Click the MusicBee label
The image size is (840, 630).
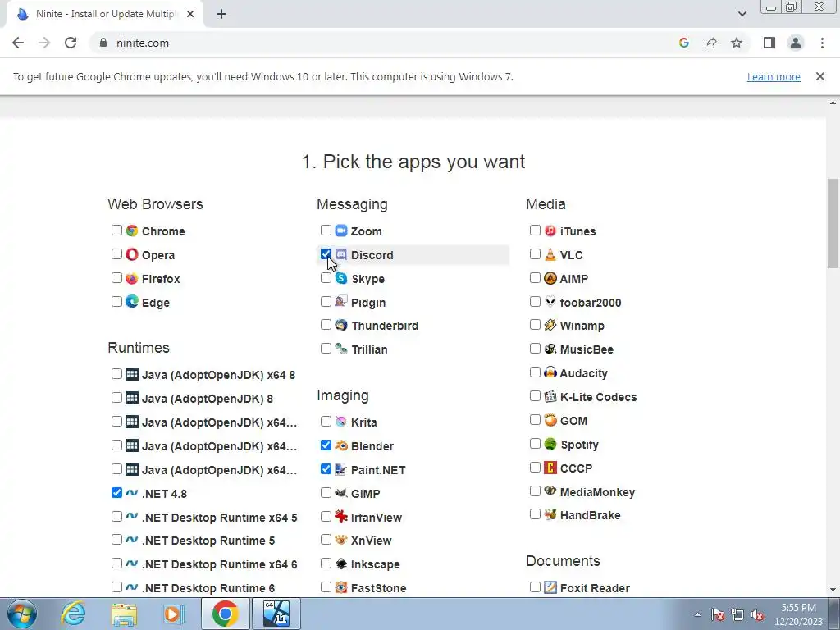tap(587, 349)
